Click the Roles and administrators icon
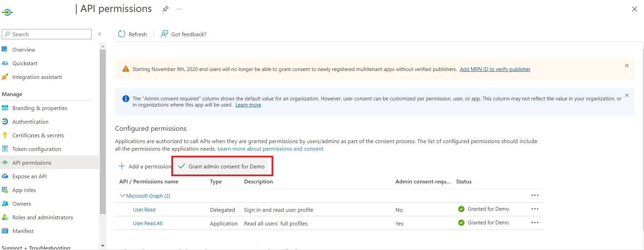 pyautogui.click(x=5, y=217)
